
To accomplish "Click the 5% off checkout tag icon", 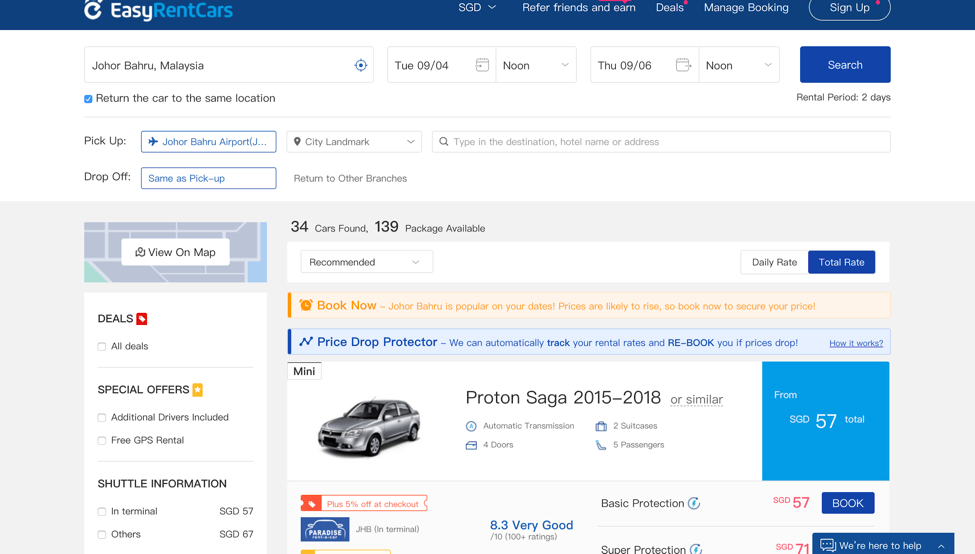I will click(x=312, y=504).
